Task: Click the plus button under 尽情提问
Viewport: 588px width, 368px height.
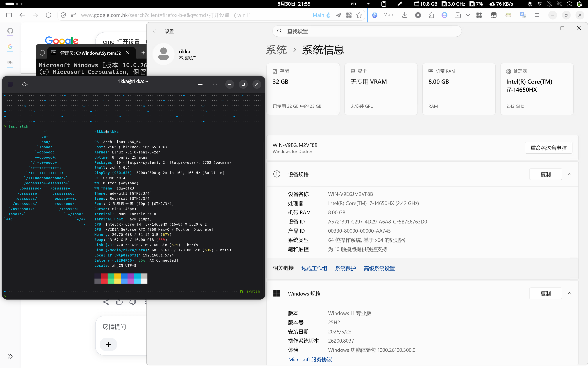Action: [108, 344]
